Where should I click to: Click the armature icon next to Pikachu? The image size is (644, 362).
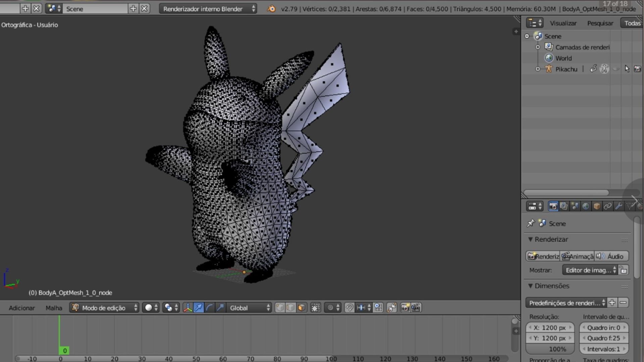point(549,69)
